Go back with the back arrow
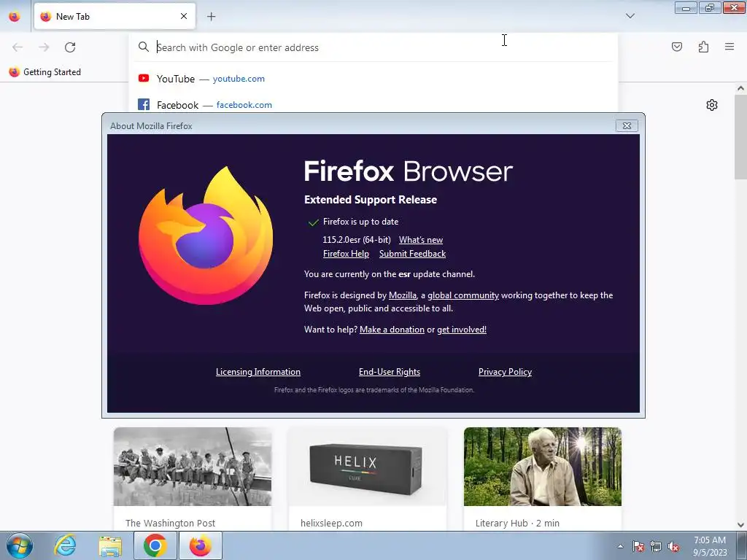The height and width of the screenshot is (560, 747). click(x=18, y=47)
